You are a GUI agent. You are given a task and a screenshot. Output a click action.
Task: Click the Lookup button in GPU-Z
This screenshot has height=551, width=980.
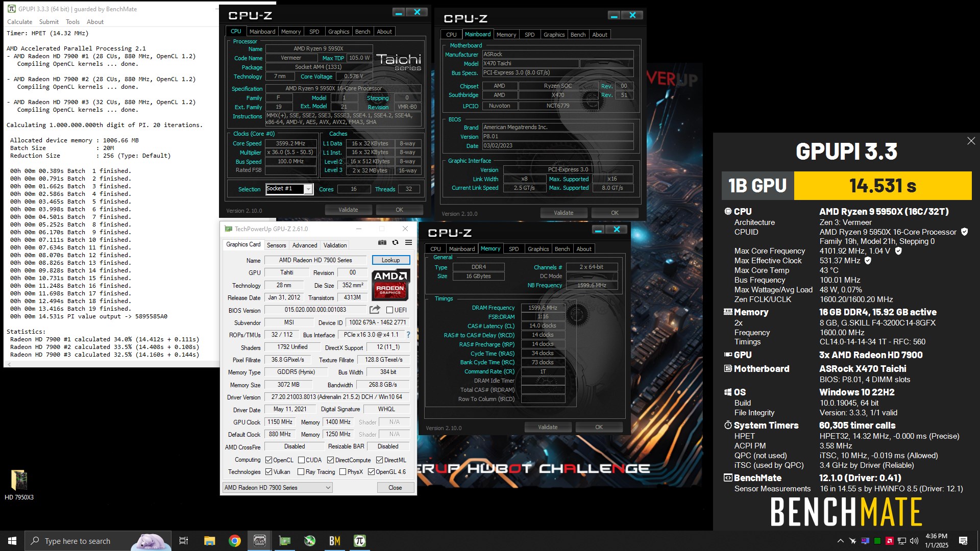point(390,260)
